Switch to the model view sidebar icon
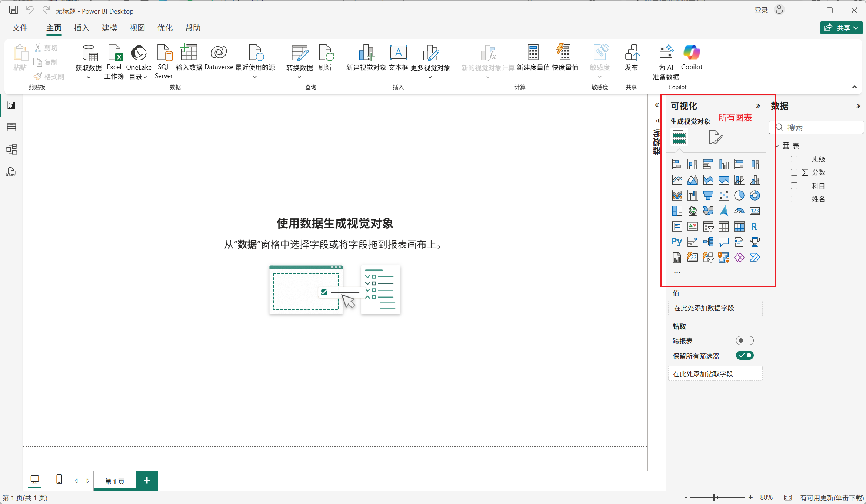Image resolution: width=866 pixels, height=504 pixels. (11, 149)
